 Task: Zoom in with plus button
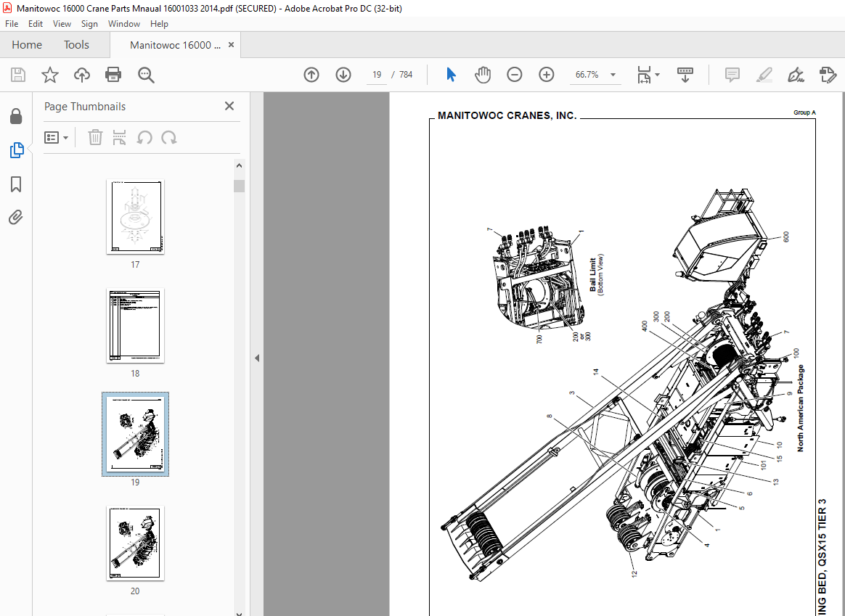click(547, 75)
